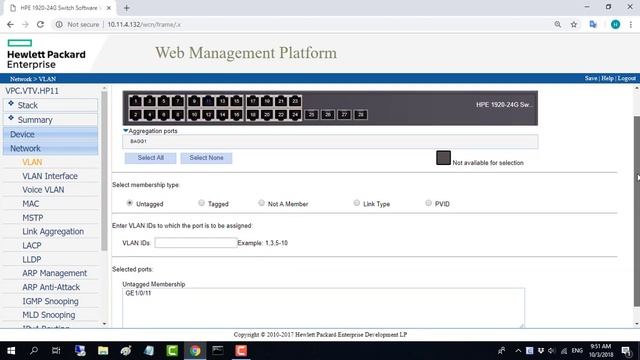Collapse the Network navigation group

pyautogui.click(x=50, y=148)
